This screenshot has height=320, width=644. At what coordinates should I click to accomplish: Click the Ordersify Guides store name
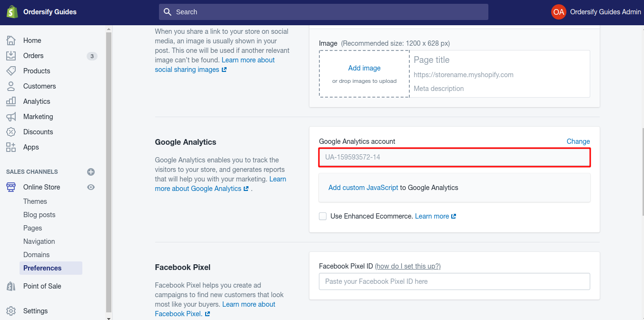click(50, 12)
